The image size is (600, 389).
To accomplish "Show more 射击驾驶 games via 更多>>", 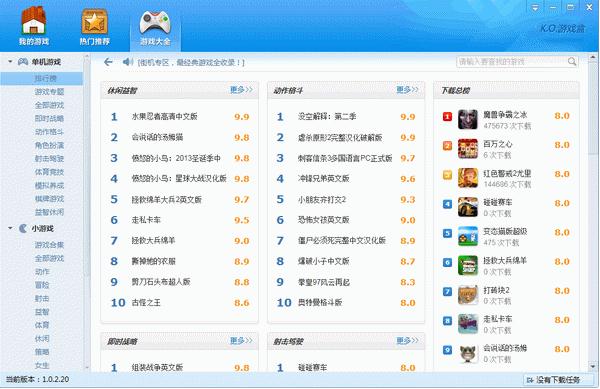I will (407, 340).
